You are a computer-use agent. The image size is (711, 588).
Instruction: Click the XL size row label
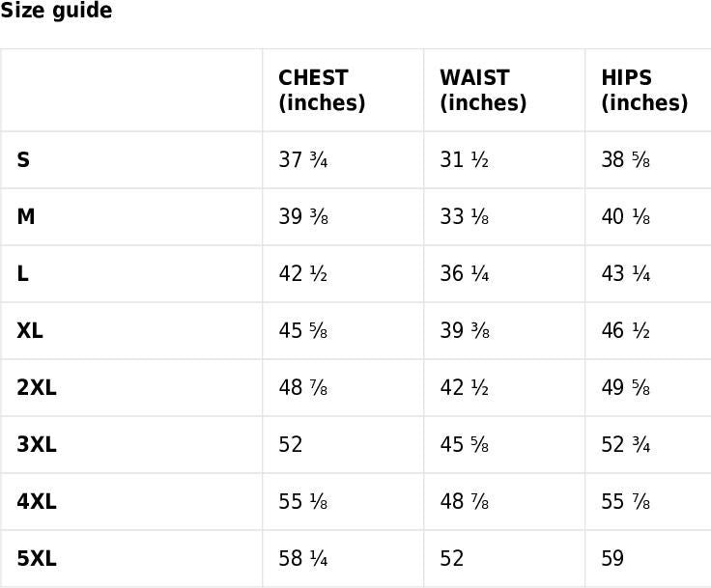[30, 331]
